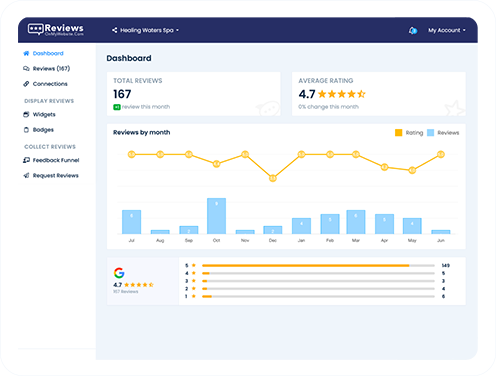Expand the Healing Waters Spa dropdown
Image resolution: width=496 pixels, height=376 pixels.
(145, 30)
